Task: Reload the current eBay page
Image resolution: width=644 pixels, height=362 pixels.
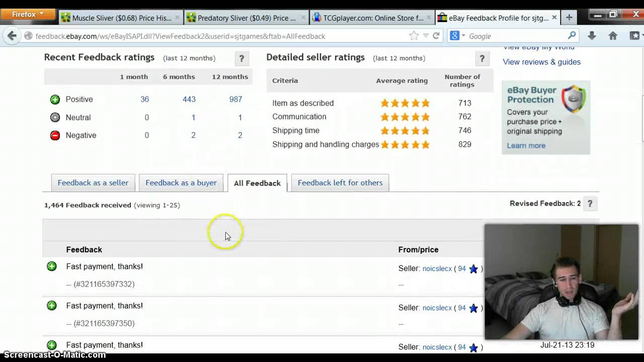Action: click(x=436, y=36)
